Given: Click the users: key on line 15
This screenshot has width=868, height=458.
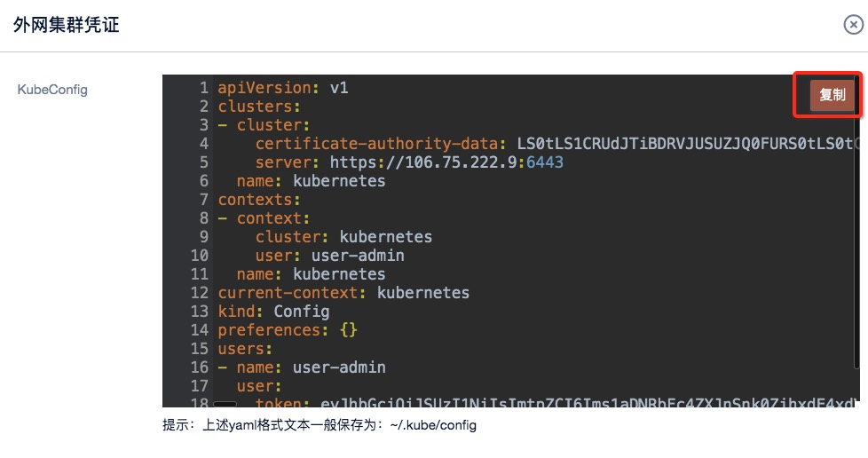Looking at the screenshot, I should pos(241,349).
